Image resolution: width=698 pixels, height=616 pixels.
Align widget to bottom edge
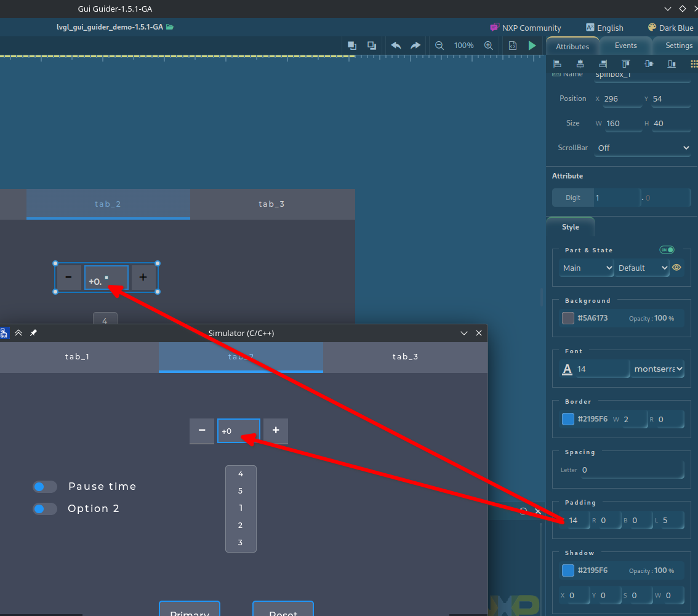[672, 64]
